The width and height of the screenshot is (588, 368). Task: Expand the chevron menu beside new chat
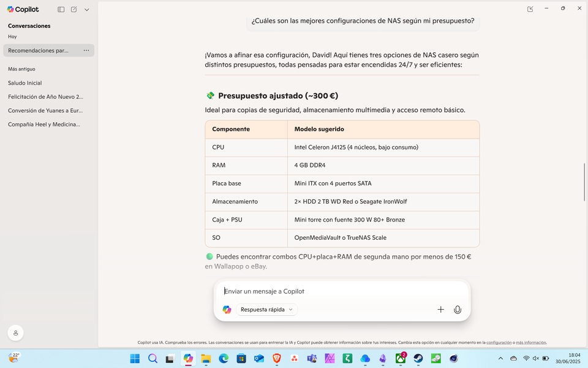(86, 10)
